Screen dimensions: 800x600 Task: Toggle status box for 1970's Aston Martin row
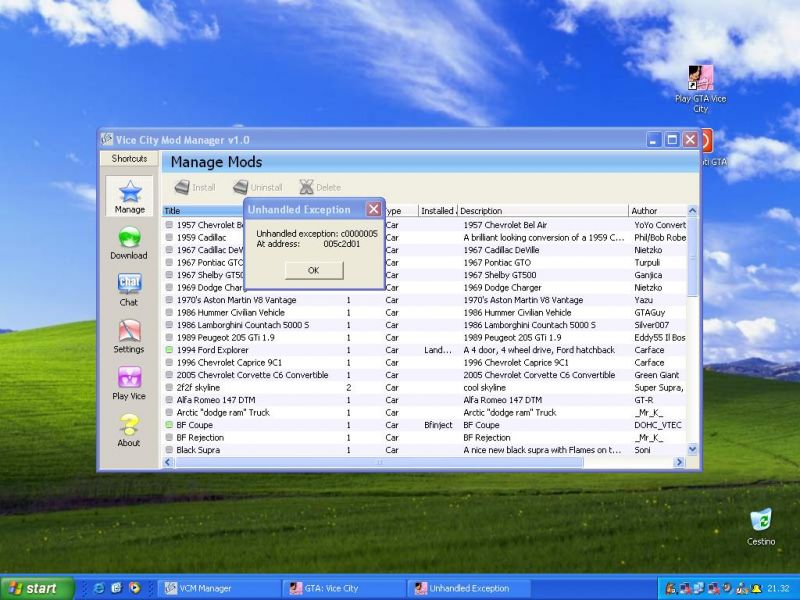point(169,300)
